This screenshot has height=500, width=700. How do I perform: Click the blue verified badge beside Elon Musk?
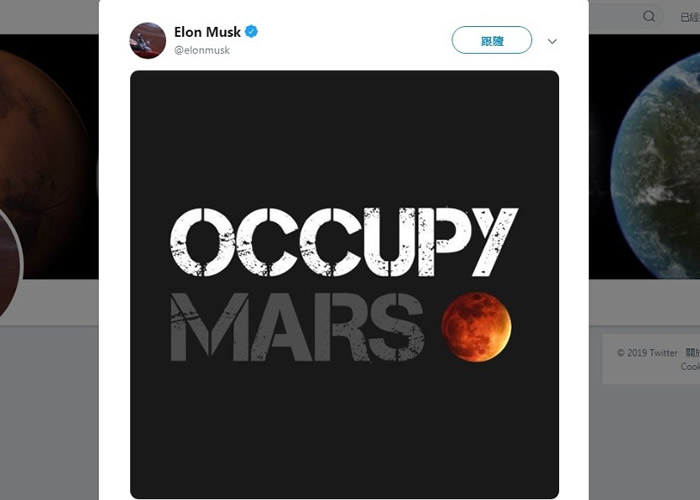(x=251, y=32)
